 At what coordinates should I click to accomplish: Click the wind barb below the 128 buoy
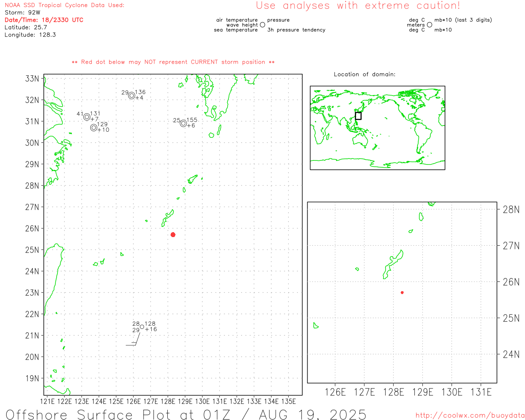pyautogui.click(x=133, y=340)
